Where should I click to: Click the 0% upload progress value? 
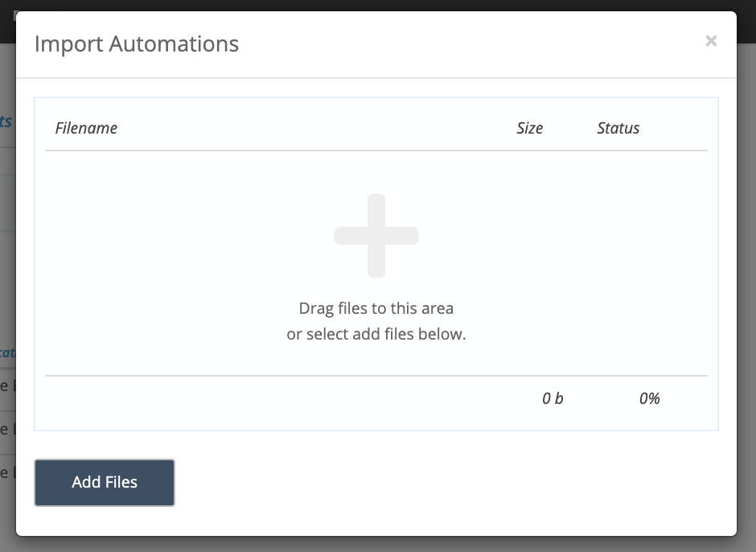point(650,398)
